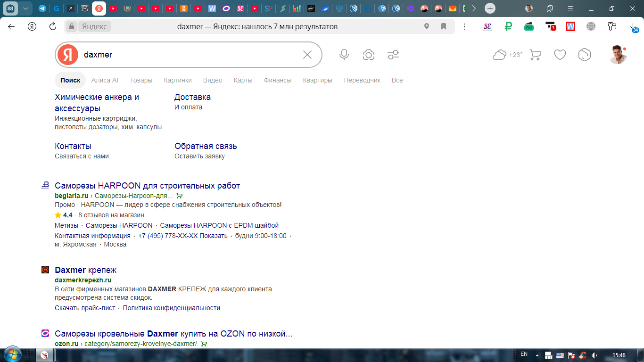Viewport: 644px width, 362px height.
Task: Open the browser profile avatar in title bar
Action: pyautogui.click(x=529, y=8)
